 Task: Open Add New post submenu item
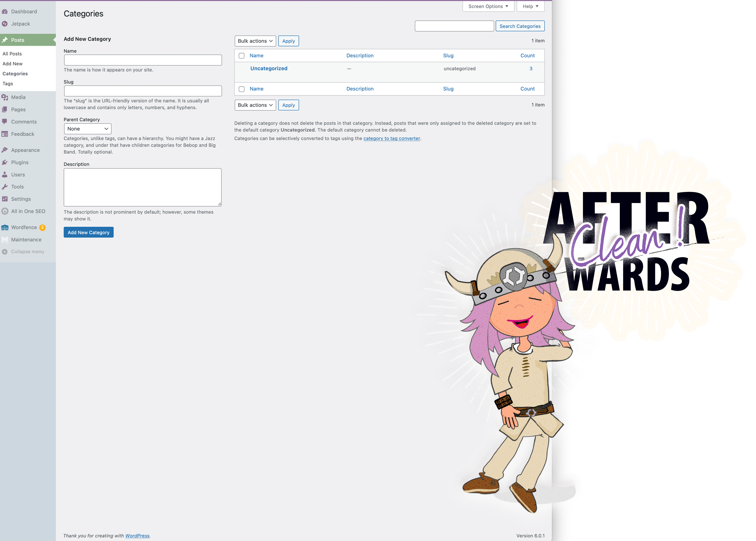12,64
